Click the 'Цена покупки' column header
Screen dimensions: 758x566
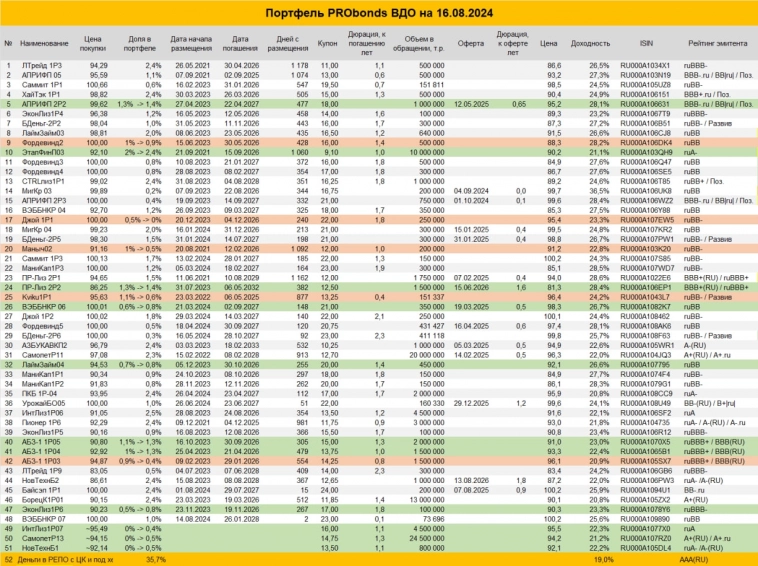coord(92,44)
